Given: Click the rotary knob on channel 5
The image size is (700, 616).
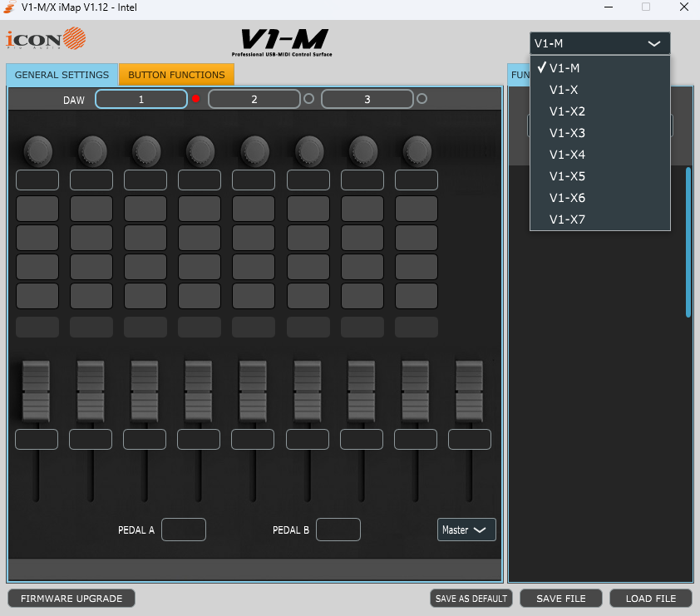Looking at the screenshot, I should (x=254, y=150).
